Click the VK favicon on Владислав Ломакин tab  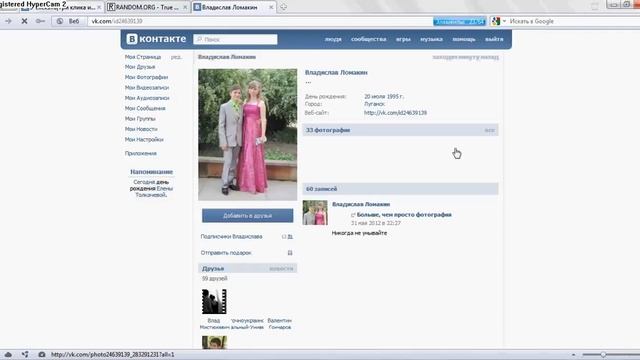click(197, 7)
